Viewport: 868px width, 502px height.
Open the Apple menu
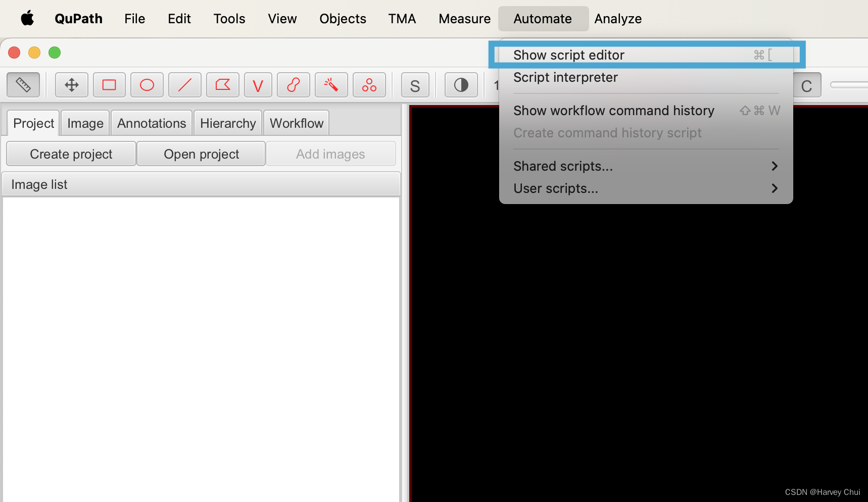(x=27, y=19)
